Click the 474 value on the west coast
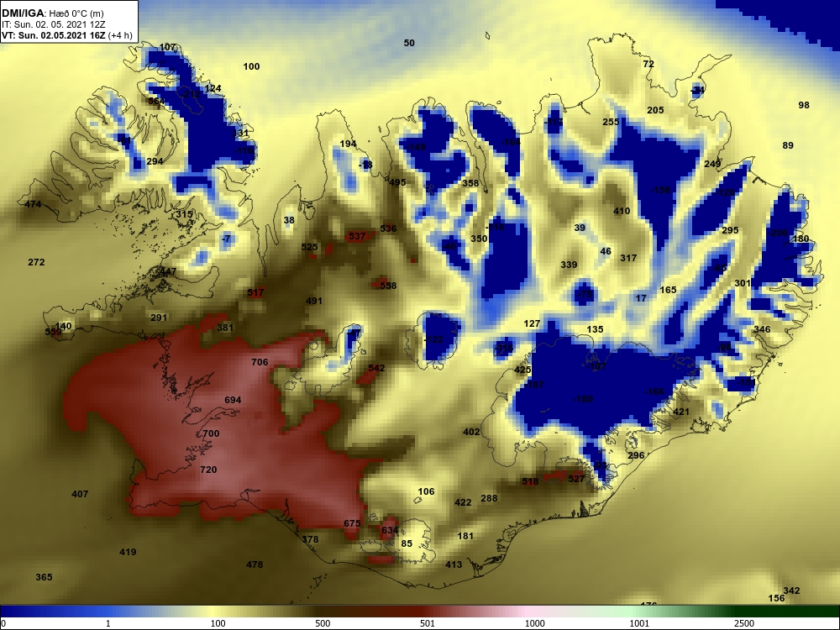840x630 pixels. 34,205
